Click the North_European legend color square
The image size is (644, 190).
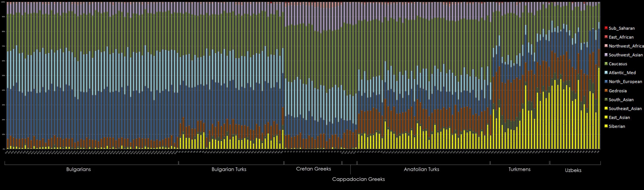point(606,81)
